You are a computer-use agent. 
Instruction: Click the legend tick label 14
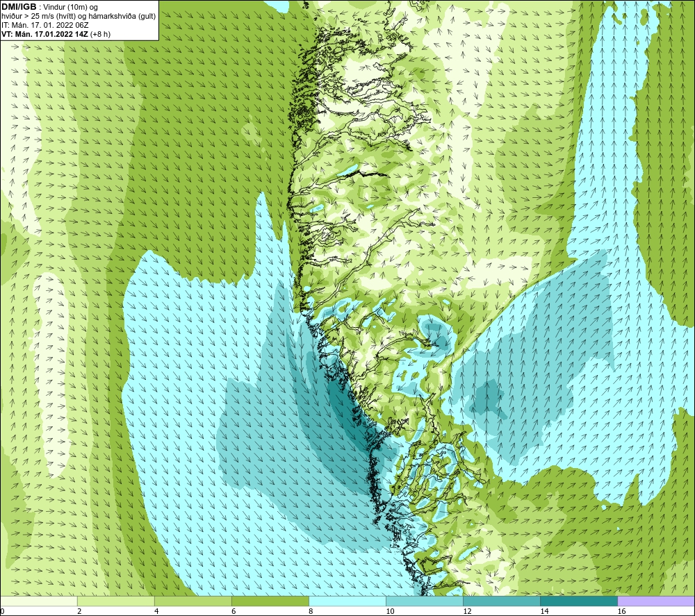click(544, 611)
